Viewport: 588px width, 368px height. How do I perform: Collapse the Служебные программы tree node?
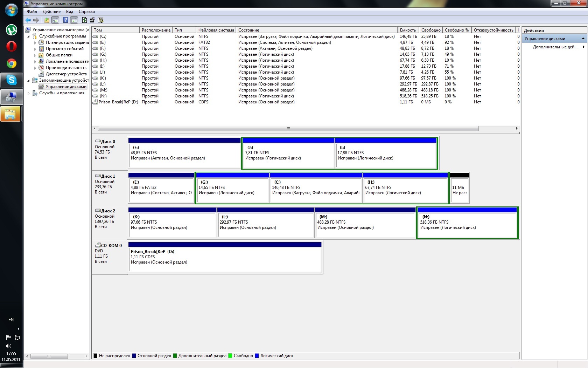point(28,36)
